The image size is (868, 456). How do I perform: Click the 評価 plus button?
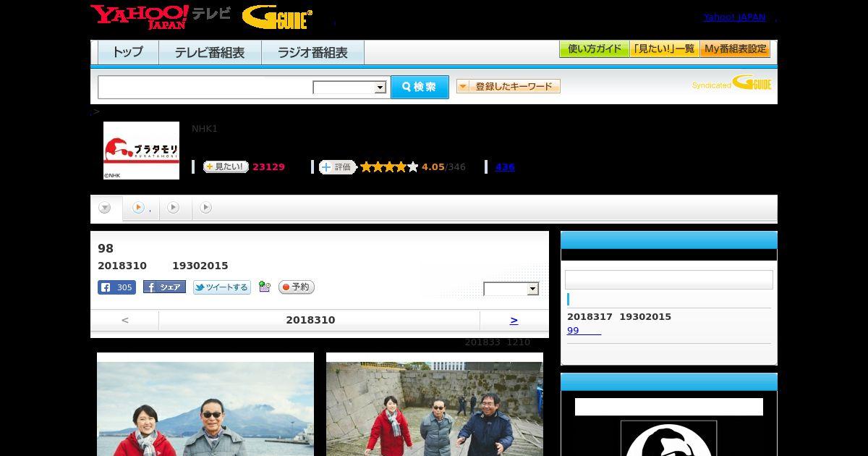338,167
